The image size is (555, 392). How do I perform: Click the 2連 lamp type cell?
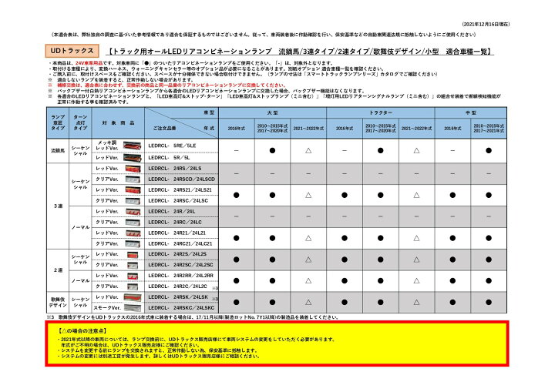pos(58,270)
